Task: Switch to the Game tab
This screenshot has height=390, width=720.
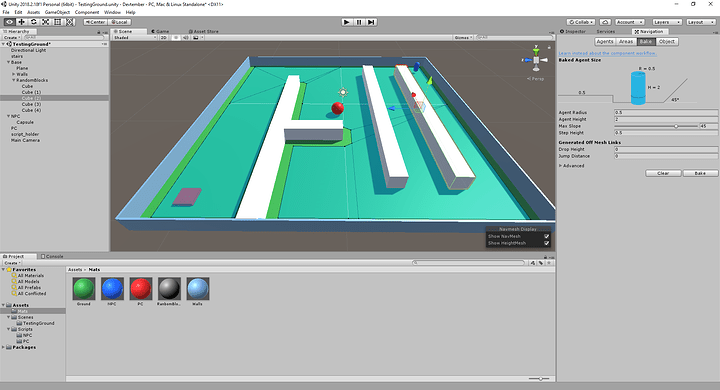Action: pyautogui.click(x=161, y=31)
